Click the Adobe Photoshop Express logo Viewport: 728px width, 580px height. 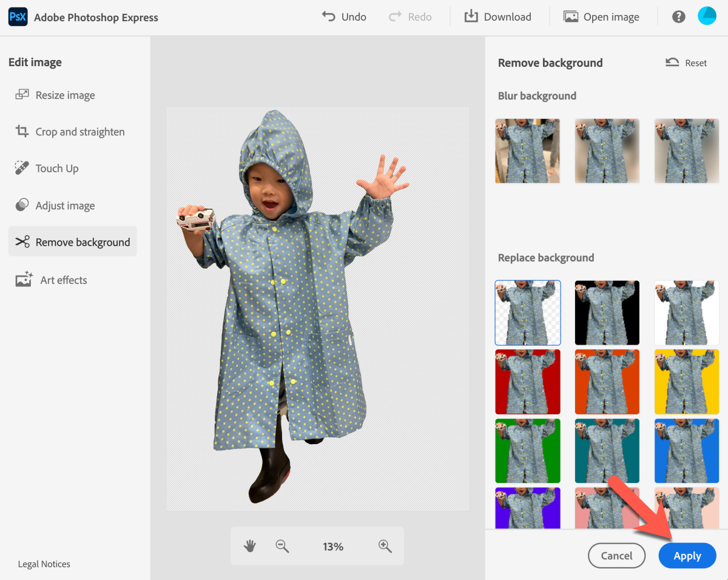pyautogui.click(x=18, y=17)
